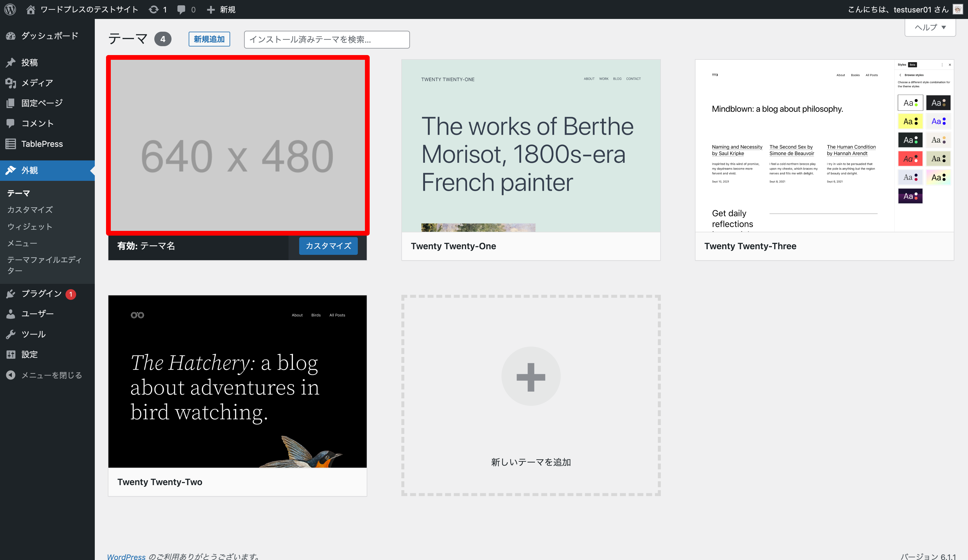Open the テーマ submenu item
Image resolution: width=968 pixels, height=560 pixels.
coord(18,193)
